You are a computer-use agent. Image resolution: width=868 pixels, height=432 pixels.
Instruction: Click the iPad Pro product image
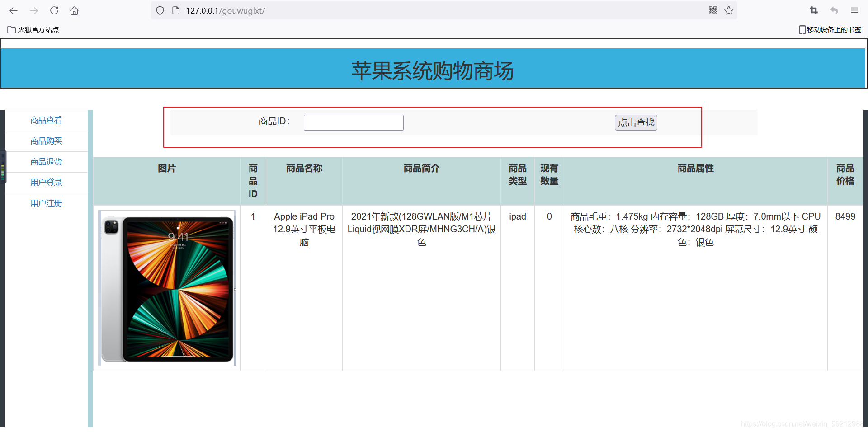(167, 288)
